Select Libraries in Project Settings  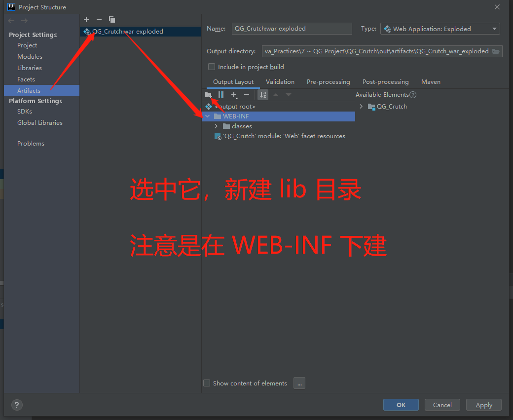(30, 68)
